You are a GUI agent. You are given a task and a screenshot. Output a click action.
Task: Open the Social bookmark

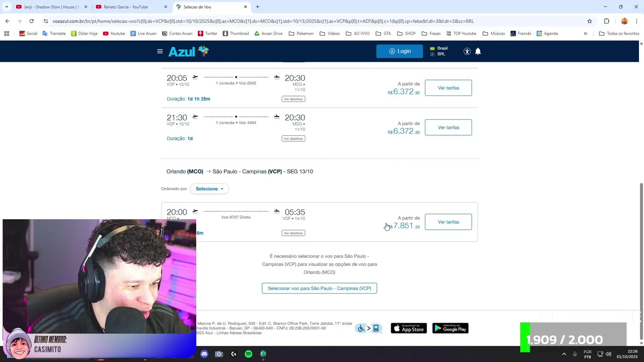(28, 34)
